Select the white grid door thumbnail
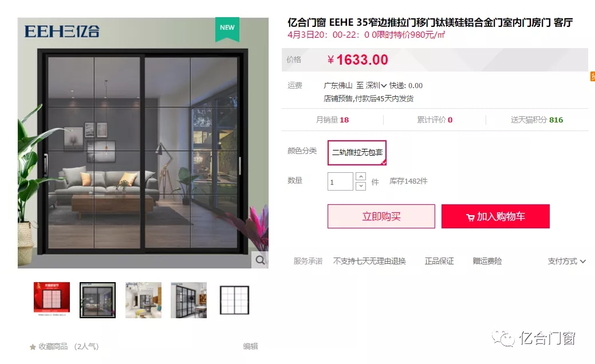This screenshot has width=595, height=364. 235,300
